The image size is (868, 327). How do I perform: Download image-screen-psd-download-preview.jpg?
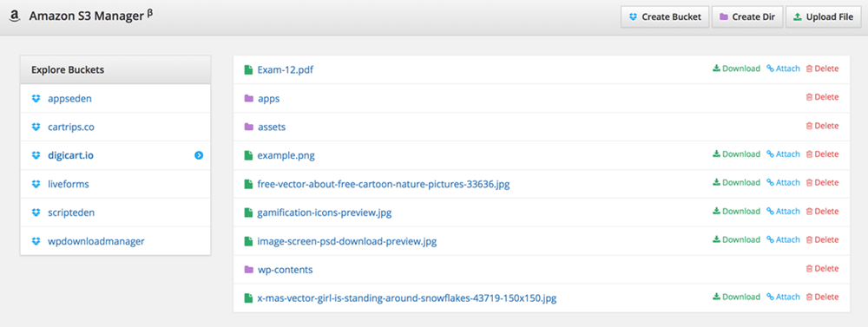(736, 239)
